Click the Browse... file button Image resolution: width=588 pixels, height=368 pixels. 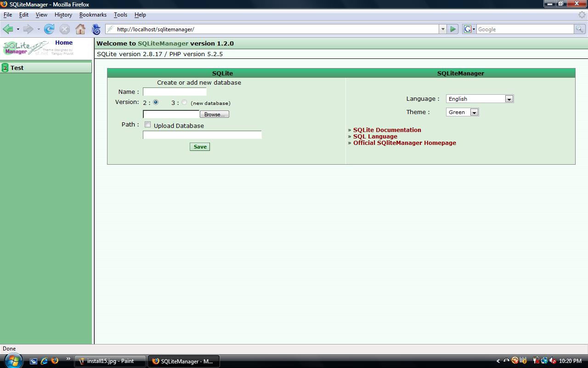[214, 115]
